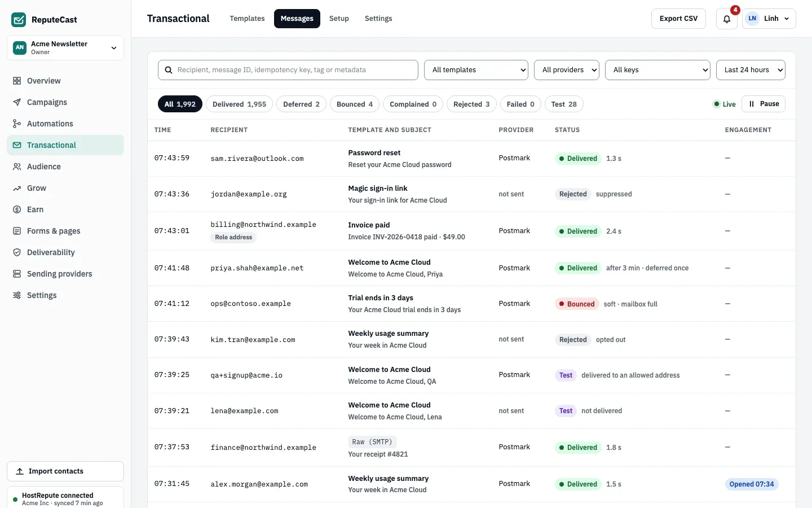Filter by Failed 0
The height and width of the screenshot is (508, 812).
pyautogui.click(x=520, y=104)
